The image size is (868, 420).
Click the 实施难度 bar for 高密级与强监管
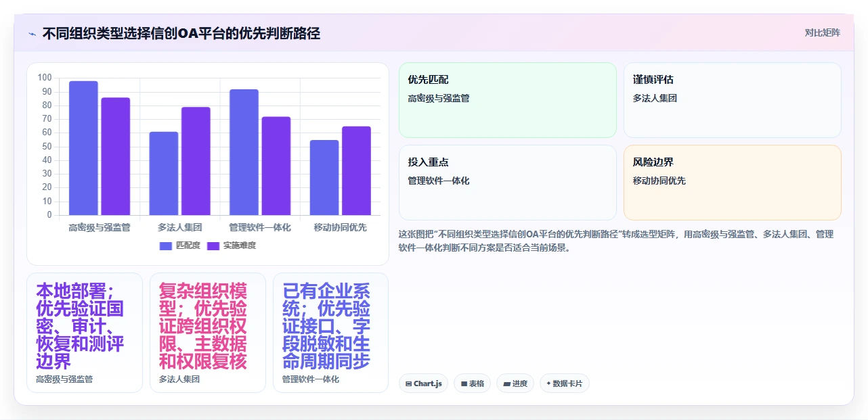coord(116,156)
